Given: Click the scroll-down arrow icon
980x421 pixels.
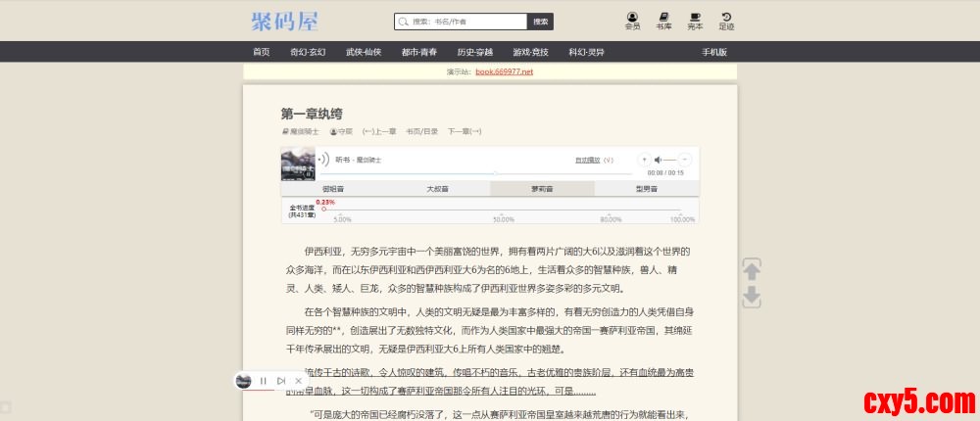Looking at the screenshot, I should 752,297.
